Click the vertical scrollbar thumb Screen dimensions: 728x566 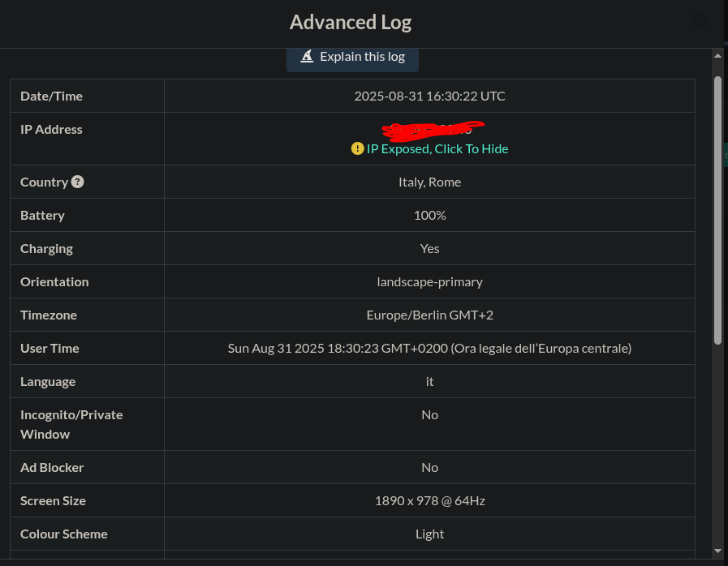717,211
